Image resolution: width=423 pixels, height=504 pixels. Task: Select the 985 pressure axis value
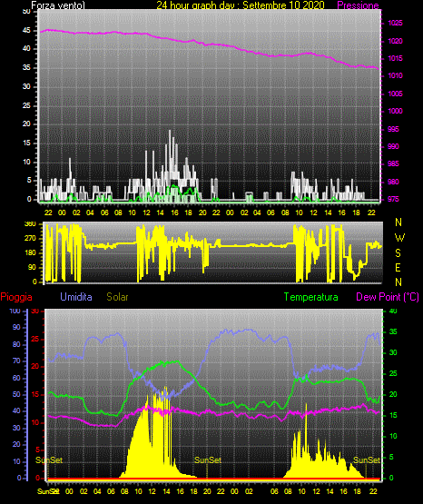click(x=393, y=164)
